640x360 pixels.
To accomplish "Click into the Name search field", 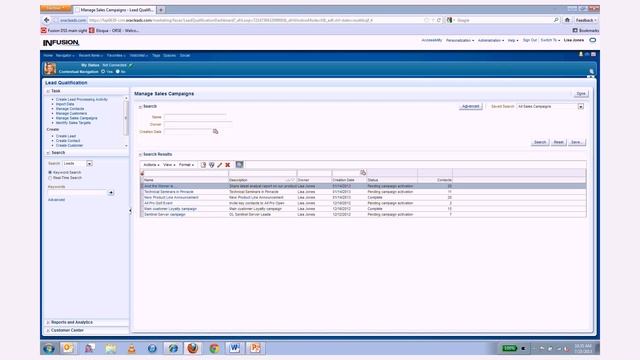I will [196, 117].
